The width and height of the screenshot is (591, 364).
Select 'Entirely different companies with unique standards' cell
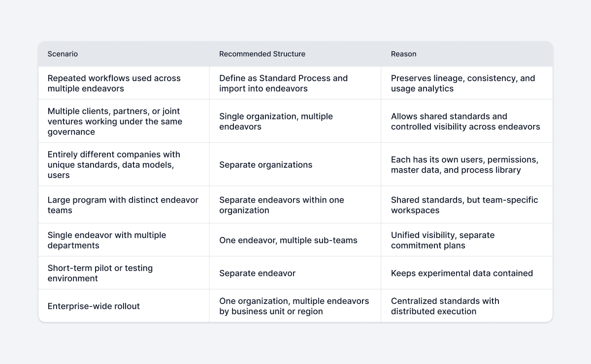(x=124, y=164)
